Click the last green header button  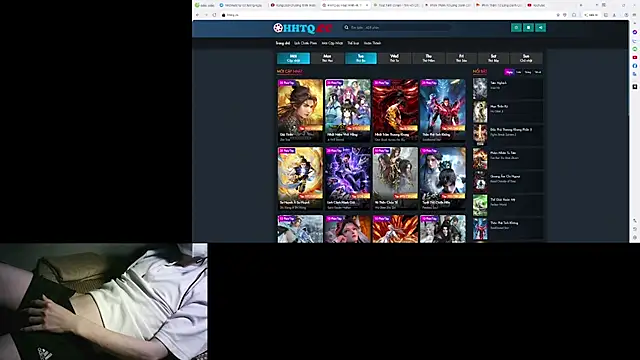[x=540, y=27]
